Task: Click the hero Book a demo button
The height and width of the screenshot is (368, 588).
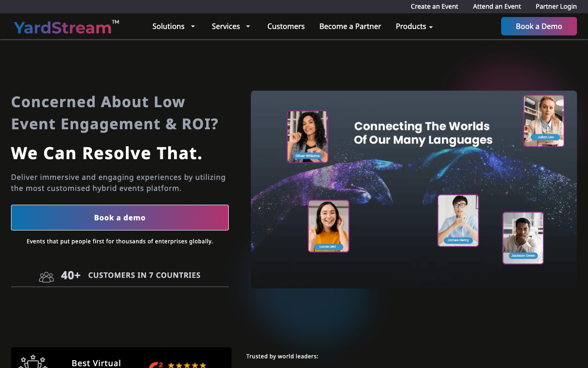Action: pos(120,218)
